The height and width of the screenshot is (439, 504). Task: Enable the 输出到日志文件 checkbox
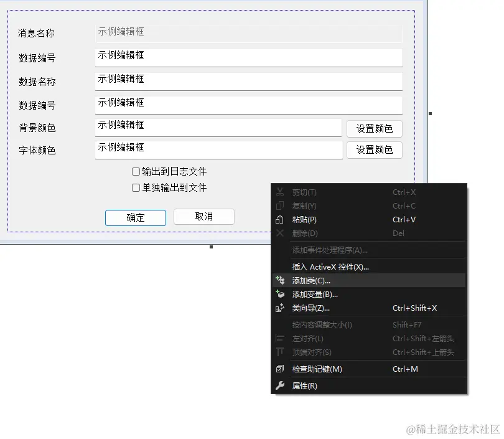point(136,171)
